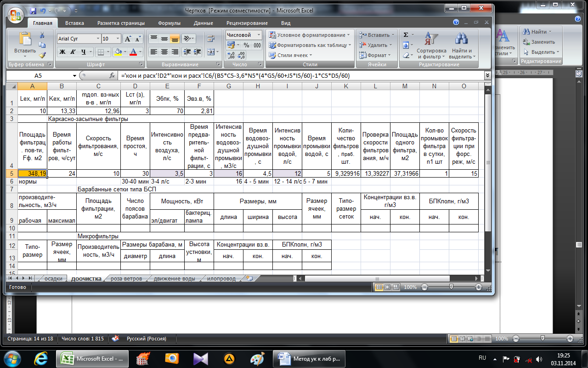The width and height of the screenshot is (588, 368).
Task: Expand the formula bar
Action: point(487,75)
